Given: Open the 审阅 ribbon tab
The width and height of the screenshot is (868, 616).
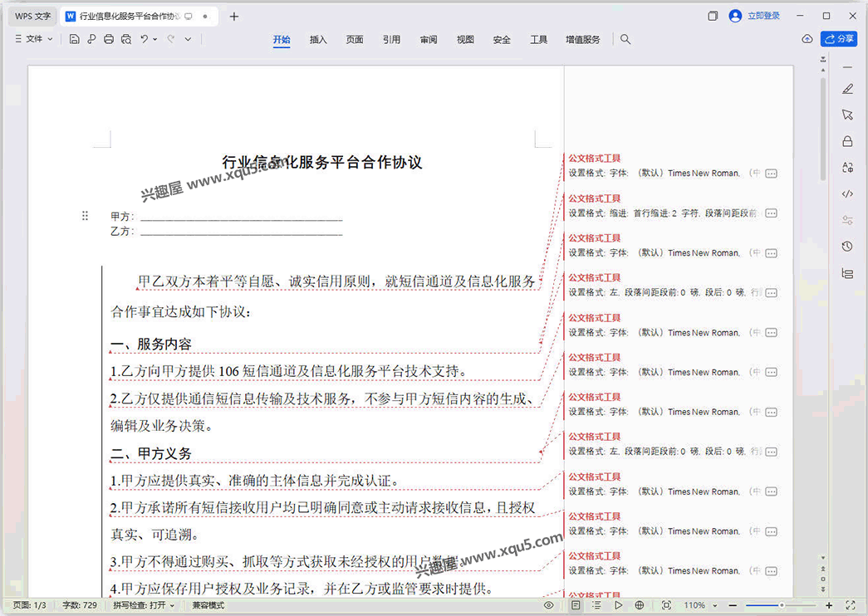Looking at the screenshot, I should point(429,39).
